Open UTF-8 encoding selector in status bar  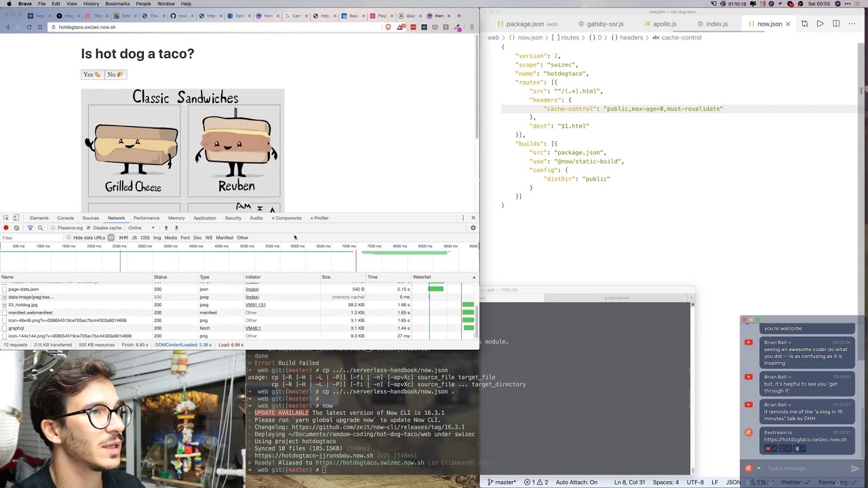click(695, 483)
